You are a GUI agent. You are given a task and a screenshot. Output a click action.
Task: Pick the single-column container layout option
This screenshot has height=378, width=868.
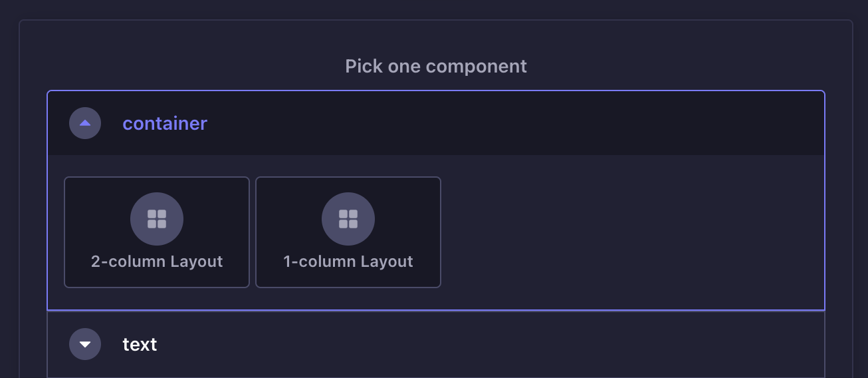[x=348, y=232]
